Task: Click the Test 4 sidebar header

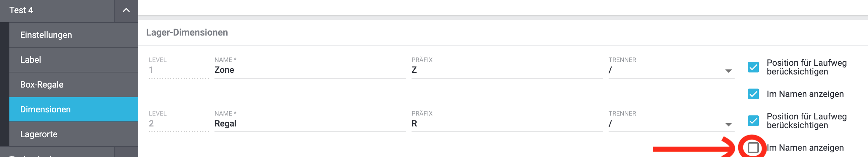Action: click(x=57, y=10)
